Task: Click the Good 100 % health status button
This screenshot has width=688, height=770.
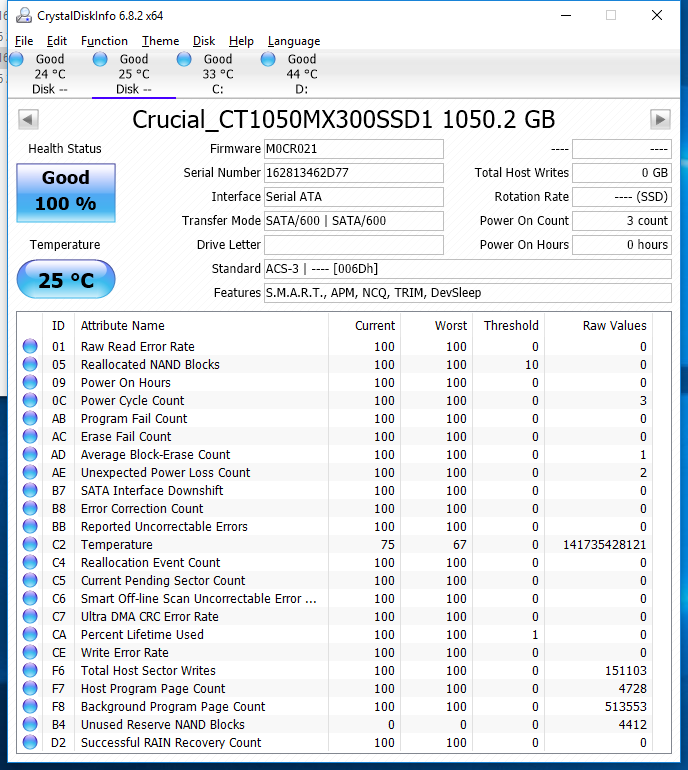Action: pos(66,191)
